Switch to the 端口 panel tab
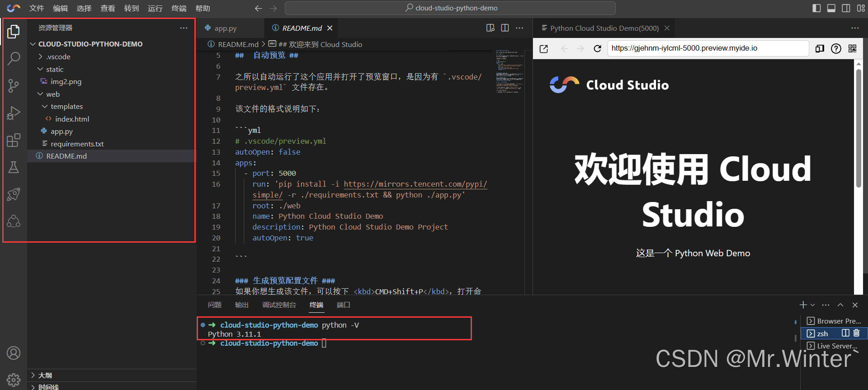This screenshot has height=390, width=868. [344, 305]
